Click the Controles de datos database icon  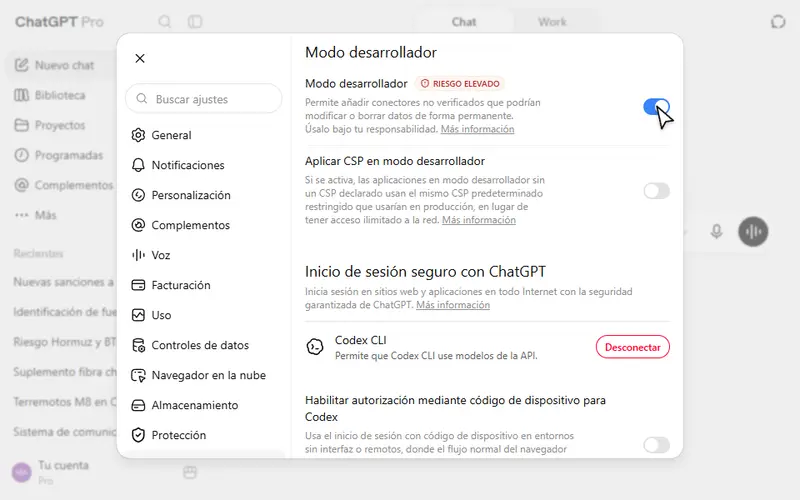(x=138, y=345)
